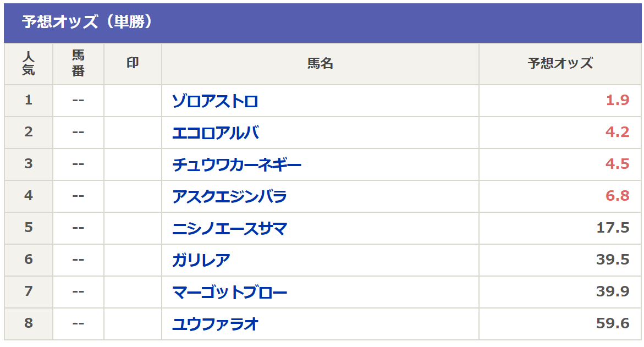Viewport: 644px width, 347px height.
Task: Click the 印 column header
Action: coord(133,64)
